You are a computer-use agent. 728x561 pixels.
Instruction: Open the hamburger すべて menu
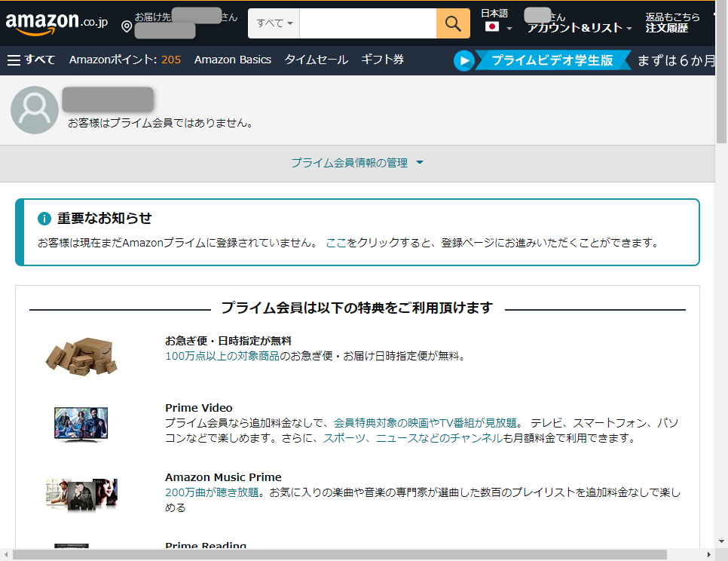(x=31, y=60)
